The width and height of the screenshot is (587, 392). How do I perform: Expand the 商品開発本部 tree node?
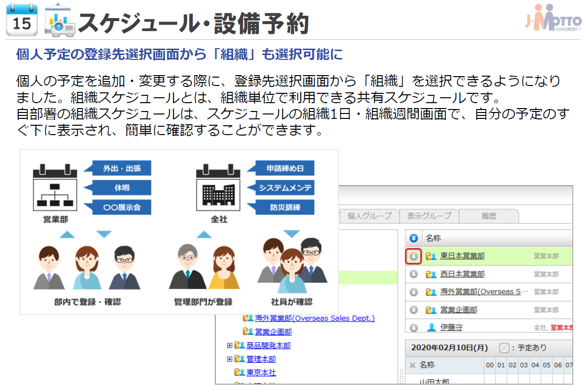coord(230,345)
